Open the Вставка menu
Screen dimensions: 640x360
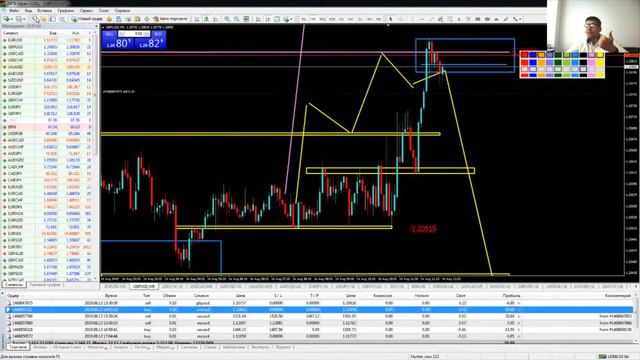click(44, 10)
